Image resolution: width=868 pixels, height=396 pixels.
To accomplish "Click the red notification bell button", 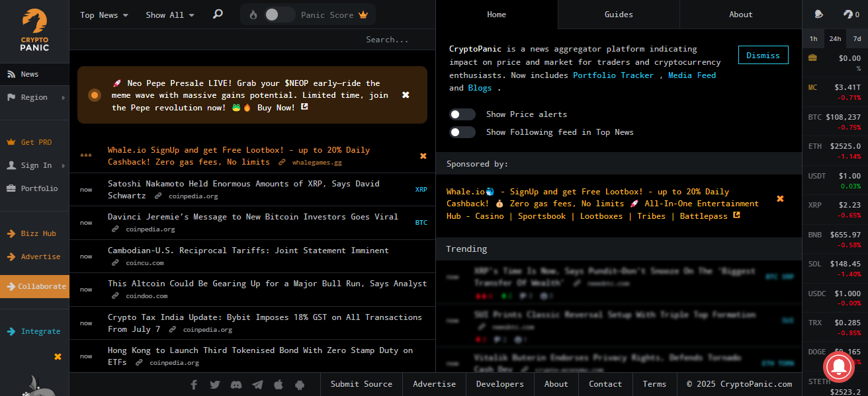I will pyautogui.click(x=838, y=367).
